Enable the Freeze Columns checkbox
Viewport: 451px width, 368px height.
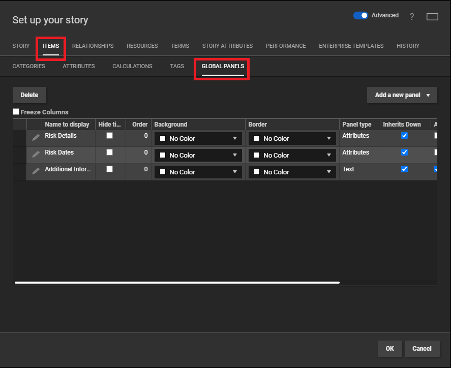click(x=16, y=111)
